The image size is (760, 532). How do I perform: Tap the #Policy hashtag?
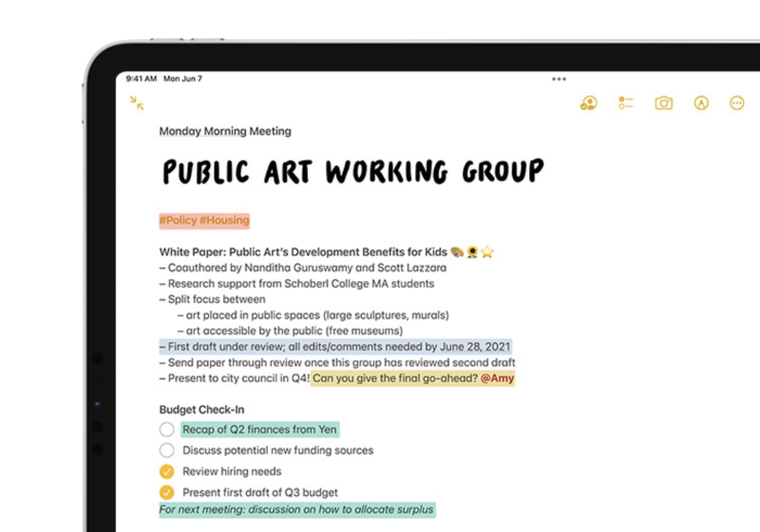click(x=178, y=220)
